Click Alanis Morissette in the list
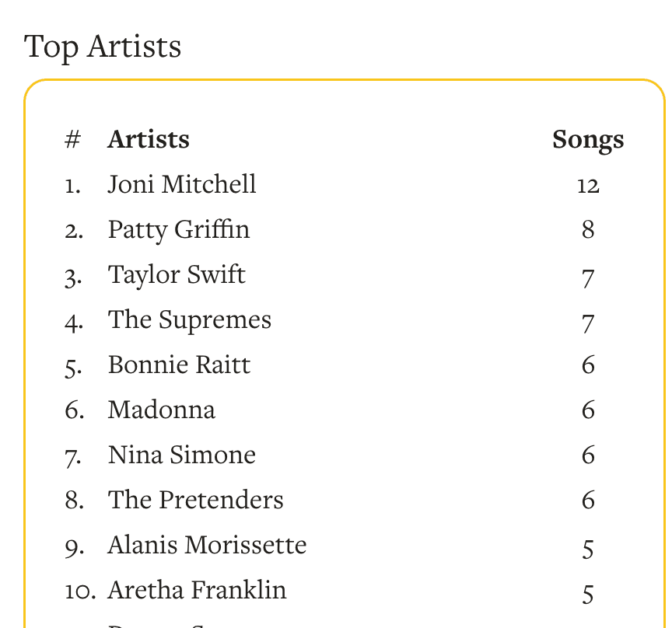 [207, 546]
